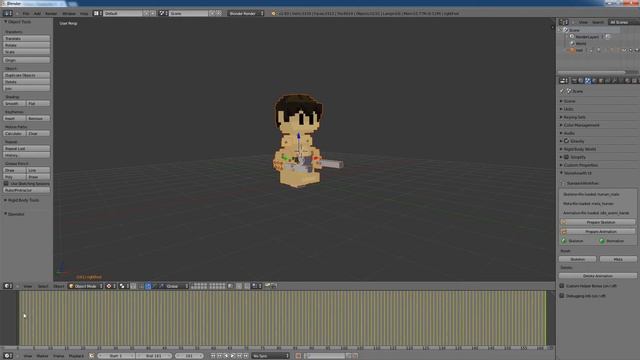
Task: Toggle Custom Helper Bones checkbox
Action: 562,286
